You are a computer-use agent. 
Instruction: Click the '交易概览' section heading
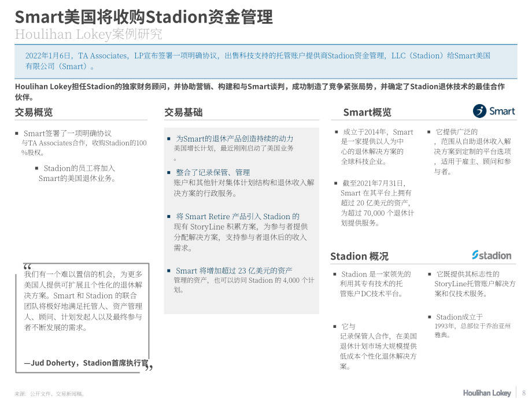click(34, 112)
